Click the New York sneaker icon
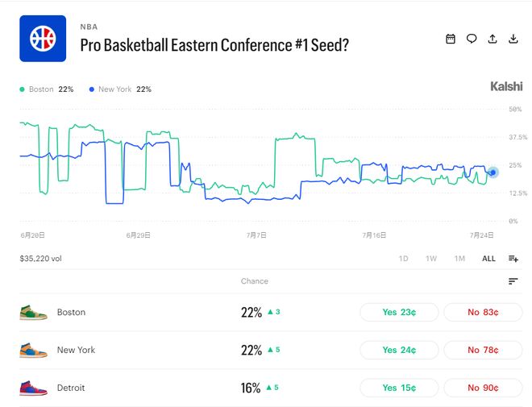Image resolution: width=532 pixels, height=407 pixels. click(x=33, y=350)
